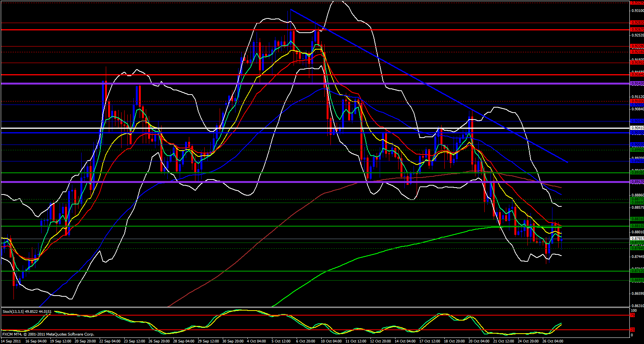Click the stochastic 25 oversold level tag

[x=632, y=330]
